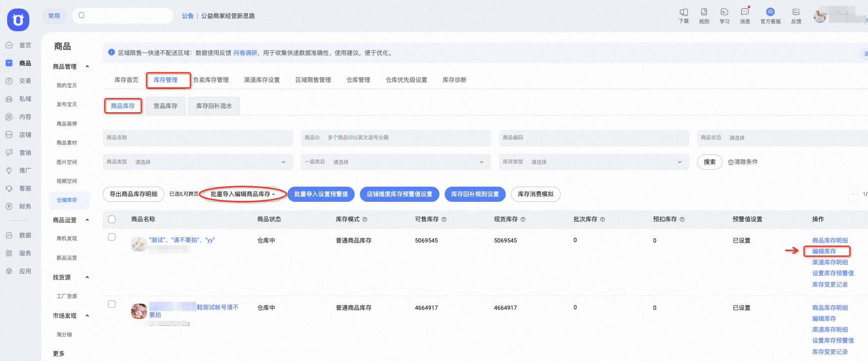Select 商品 icon in left sidebar
The height and width of the screenshot is (361, 868).
9,63
